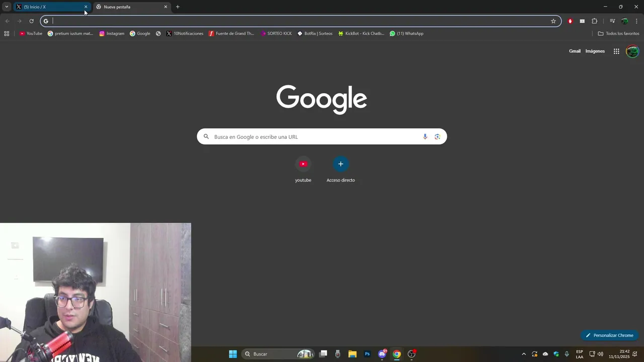Close the Nueva pestaña tab

[x=166, y=7]
